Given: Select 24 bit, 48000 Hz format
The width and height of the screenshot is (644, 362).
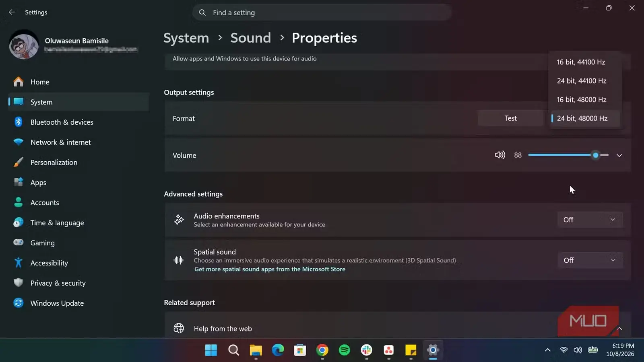Looking at the screenshot, I should tap(585, 118).
